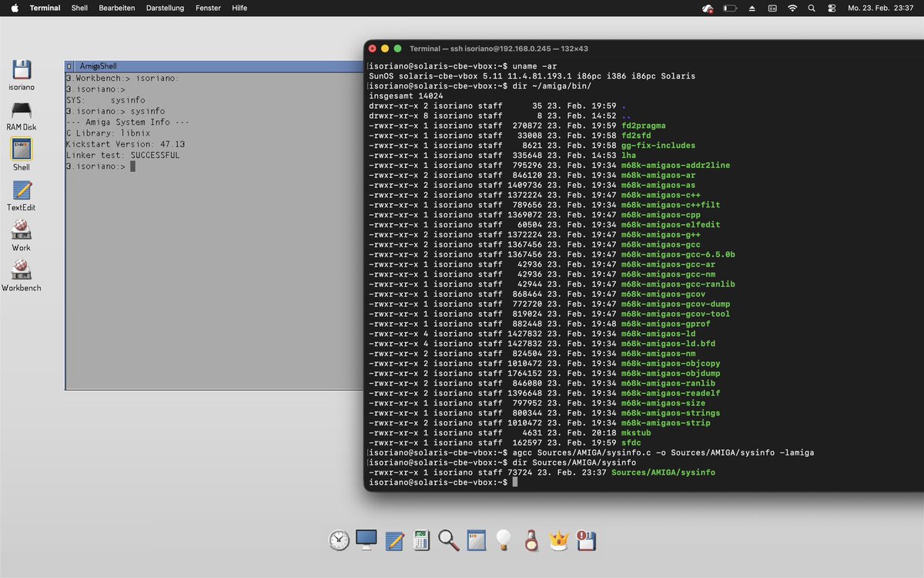Click the red bottle dock icon
924x578 pixels.
click(x=531, y=540)
